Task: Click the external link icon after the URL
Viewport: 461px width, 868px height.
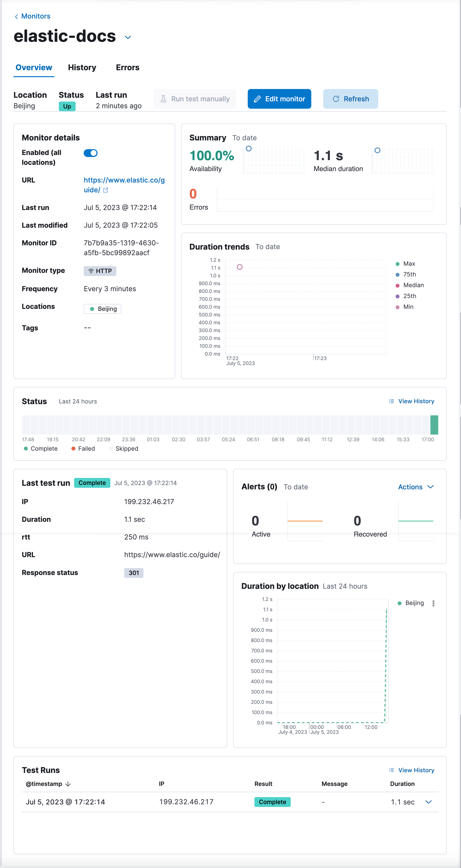Action: pyautogui.click(x=106, y=190)
